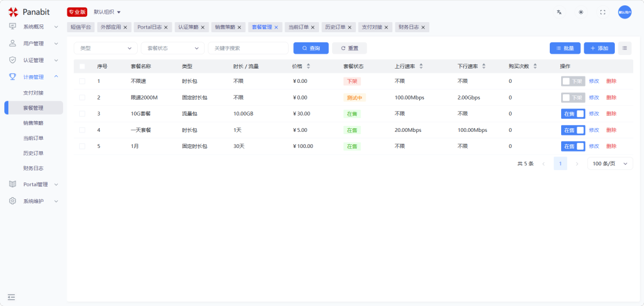The height and width of the screenshot is (306, 644).
Task: Sort by 价格 column arrows
Action: pos(308,66)
